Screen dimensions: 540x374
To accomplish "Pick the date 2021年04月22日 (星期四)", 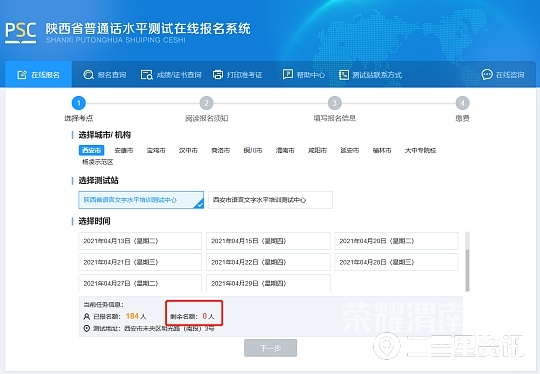I will point(268,262).
